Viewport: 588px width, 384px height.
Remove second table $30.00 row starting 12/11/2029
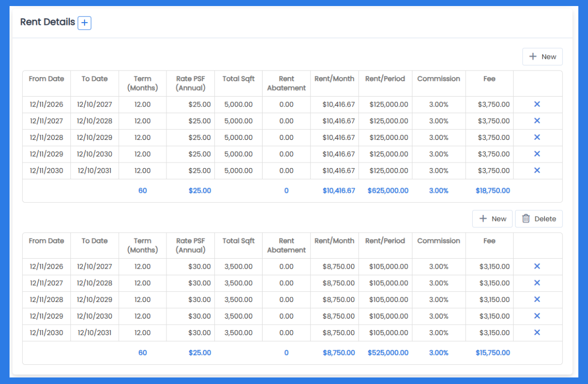(537, 316)
